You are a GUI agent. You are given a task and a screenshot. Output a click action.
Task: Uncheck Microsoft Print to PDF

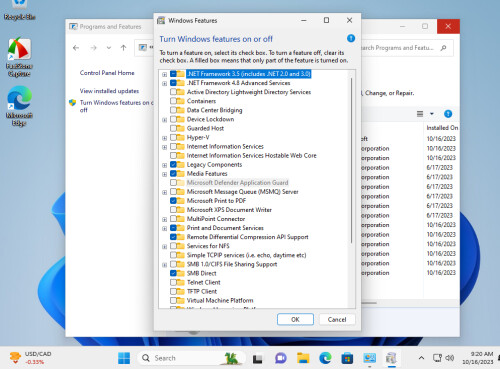tap(173, 201)
